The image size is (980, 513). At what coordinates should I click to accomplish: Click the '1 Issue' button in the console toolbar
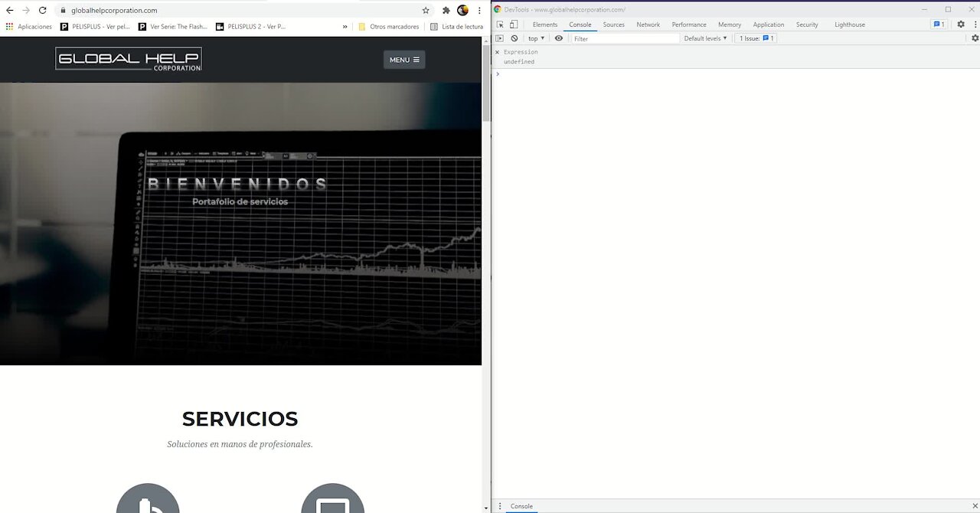[756, 38]
